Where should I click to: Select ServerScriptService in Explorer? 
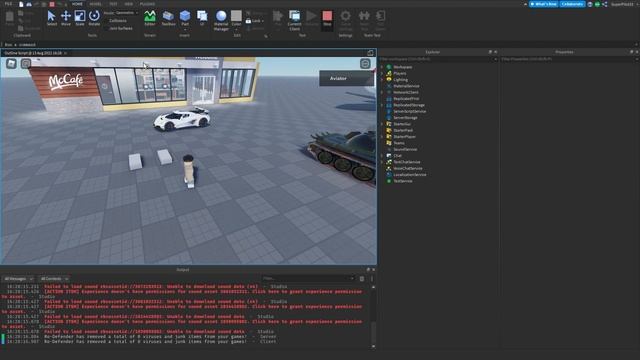click(x=409, y=111)
